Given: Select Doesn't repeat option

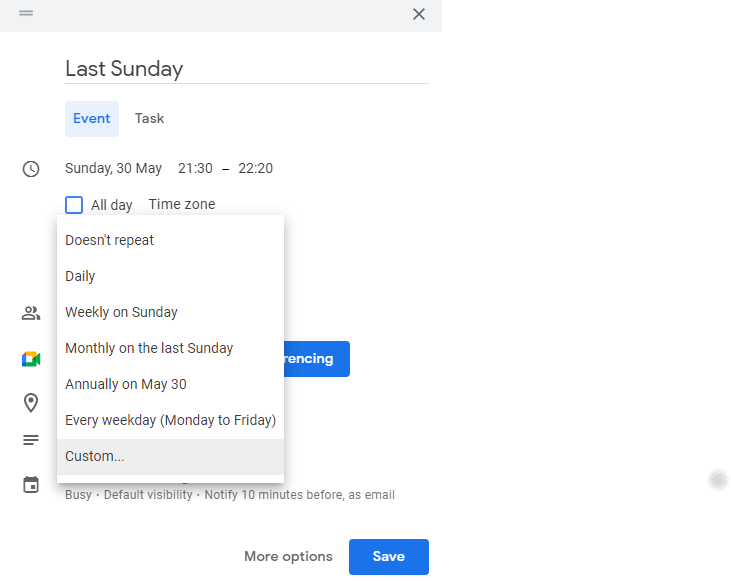Looking at the screenshot, I should (110, 240).
